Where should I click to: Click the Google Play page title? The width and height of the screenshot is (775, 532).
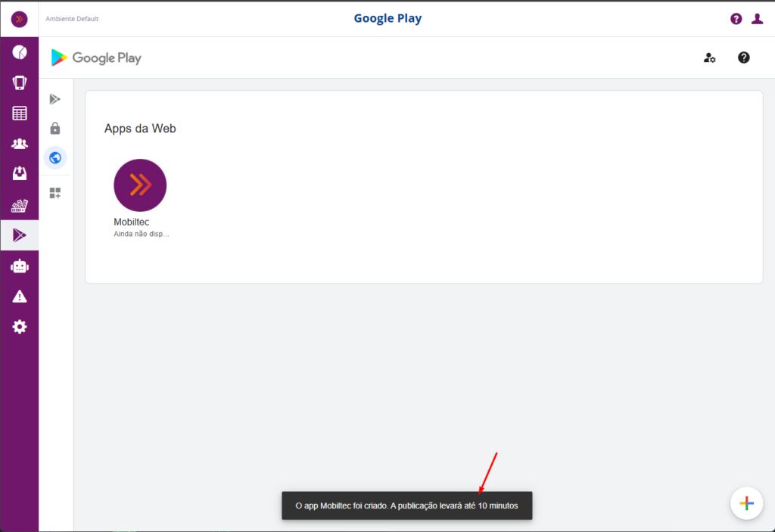(x=387, y=18)
